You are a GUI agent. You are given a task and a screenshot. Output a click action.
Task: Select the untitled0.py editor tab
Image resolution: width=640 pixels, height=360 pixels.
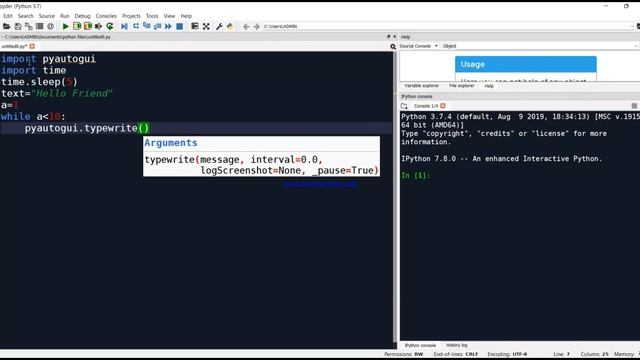point(14,46)
